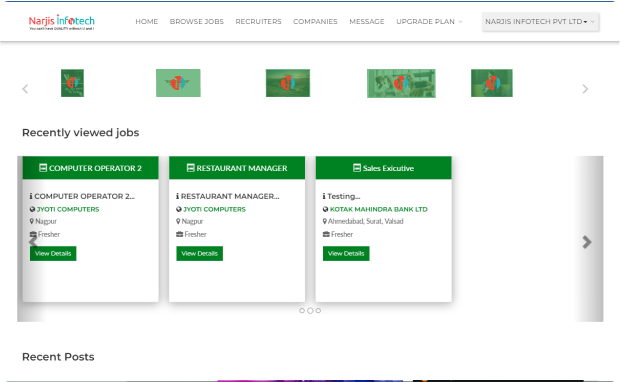620x382 pixels.
Task: Click briefcase icon in Sales Exicutive card
Action: 326,234
